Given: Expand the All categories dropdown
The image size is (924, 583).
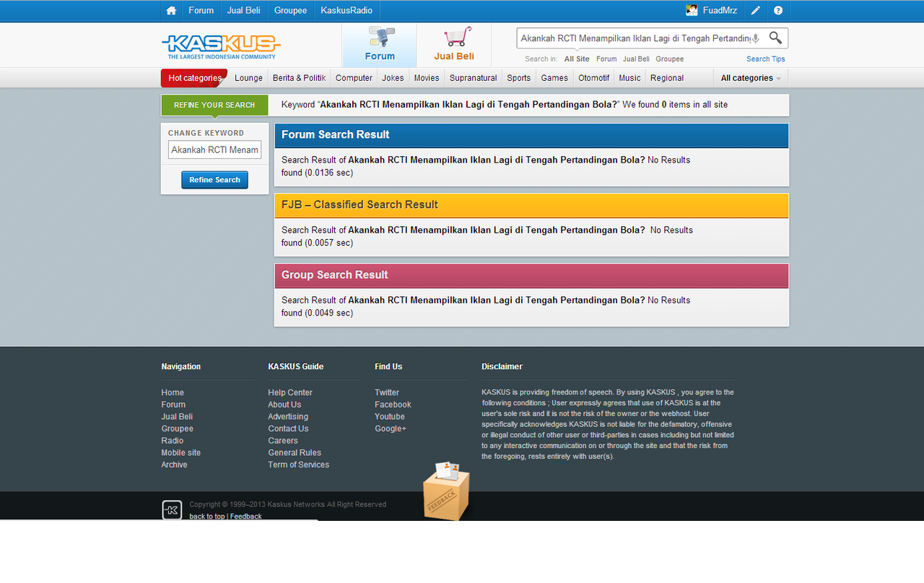Looking at the screenshot, I should pyautogui.click(x=751, y=78).
